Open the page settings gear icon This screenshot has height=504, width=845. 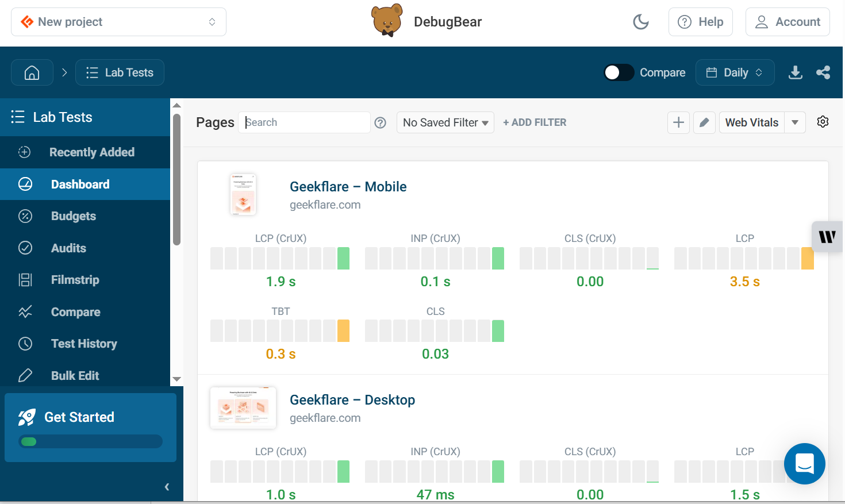pyautogui.click(x=823, y=122)
